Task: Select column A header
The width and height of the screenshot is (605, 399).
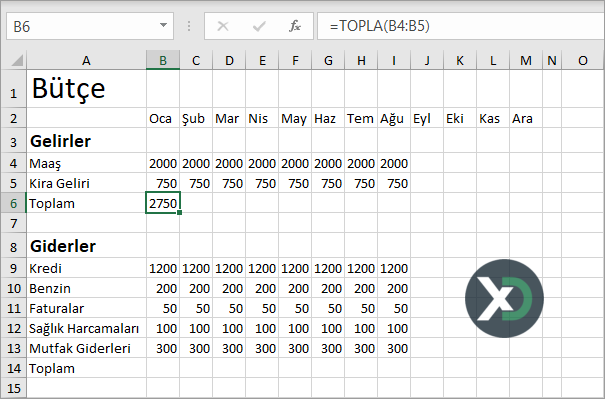Action: pyautogui.click(x=86, y=60)
